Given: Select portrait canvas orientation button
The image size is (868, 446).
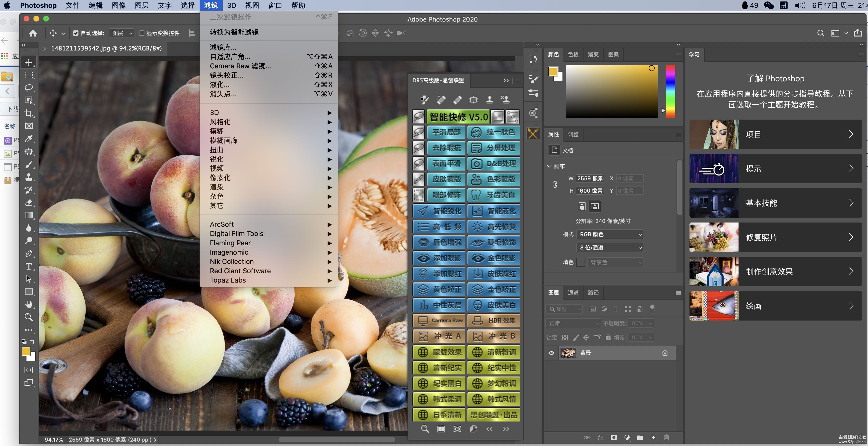Looking at the screenshot, I should point(582,206).
